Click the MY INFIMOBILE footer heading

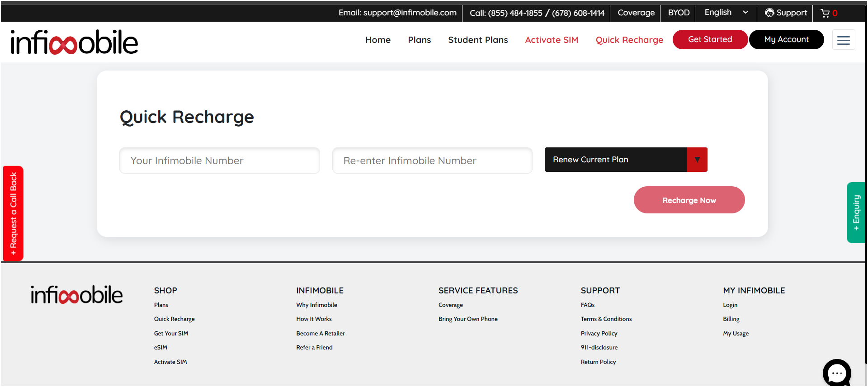(754, 291)
